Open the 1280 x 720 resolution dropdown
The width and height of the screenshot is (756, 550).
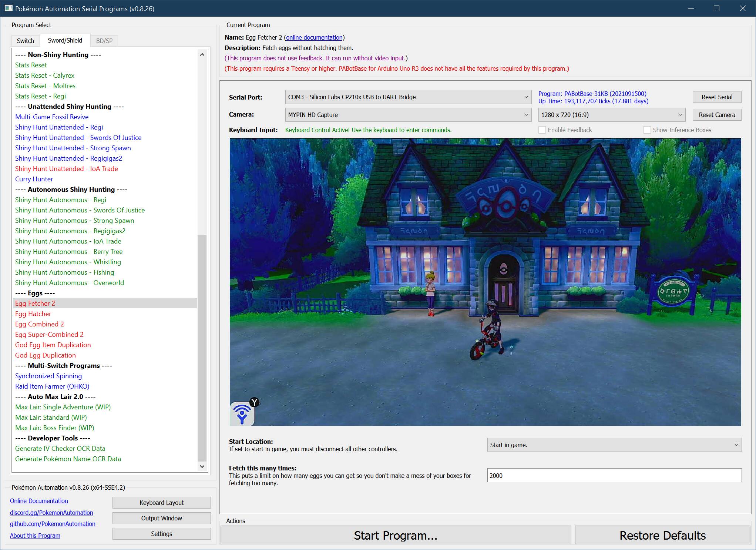611,115
